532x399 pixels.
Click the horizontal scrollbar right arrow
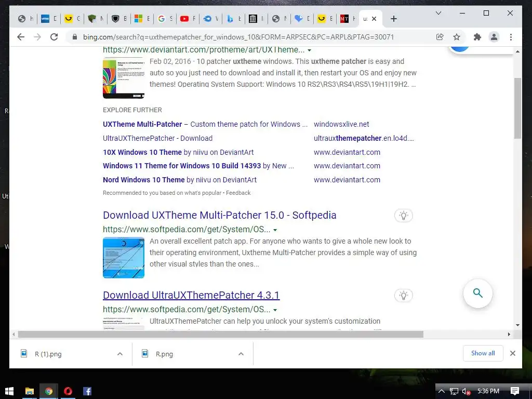click(x=509, y=334)
